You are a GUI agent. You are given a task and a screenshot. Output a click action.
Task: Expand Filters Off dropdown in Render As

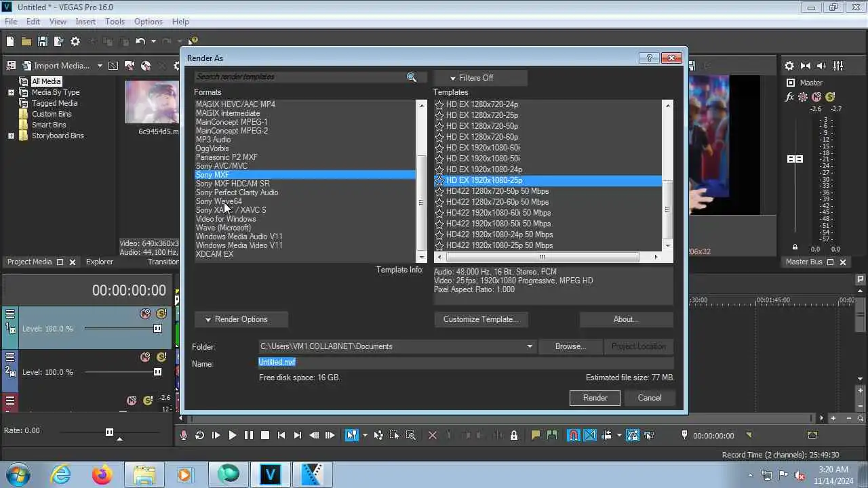(x=480, y=78)
